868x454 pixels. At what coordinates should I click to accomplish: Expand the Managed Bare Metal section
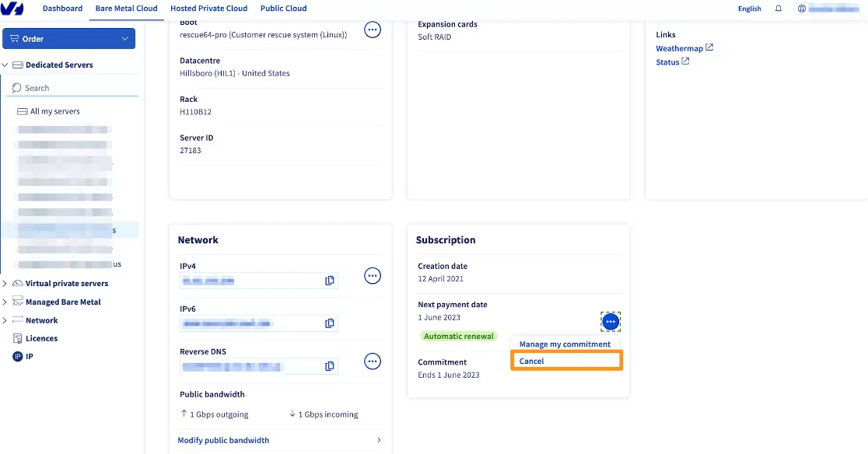click(x=5, y=302)
